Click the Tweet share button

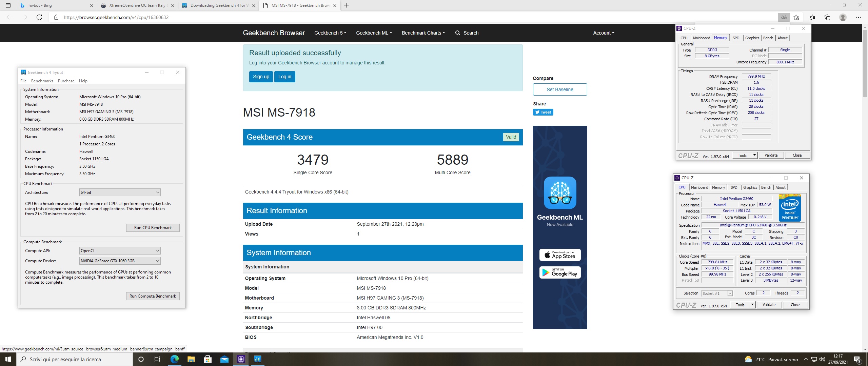click(543, 112)
